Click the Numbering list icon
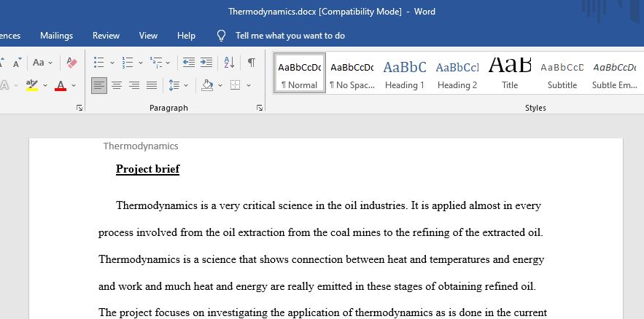Image resolution: width=644 pixels, height=319 pixels. [128, 63]
